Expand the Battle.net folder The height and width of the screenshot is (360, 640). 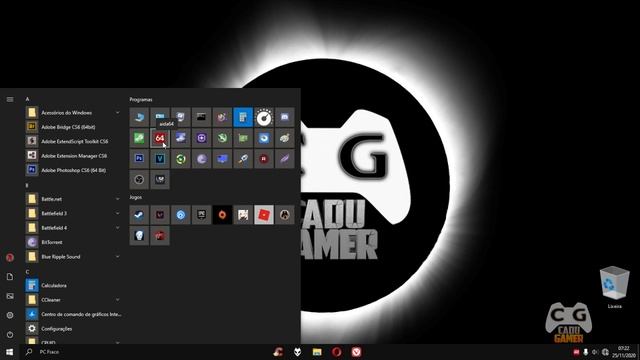pos(73,199)
